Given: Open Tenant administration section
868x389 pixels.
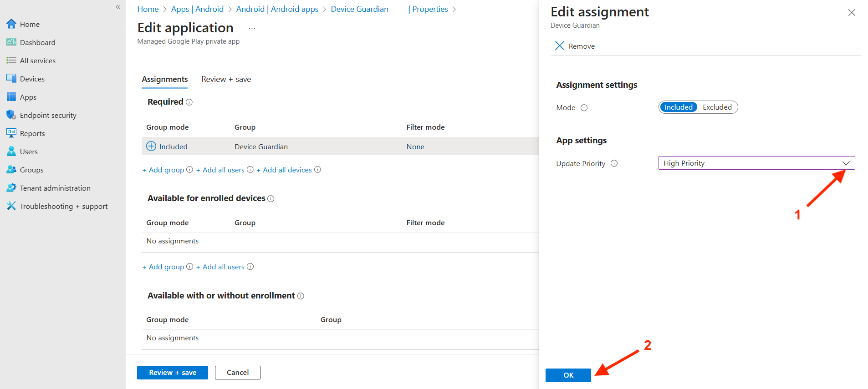Looking at the screenshot, I should coord(55,188).
